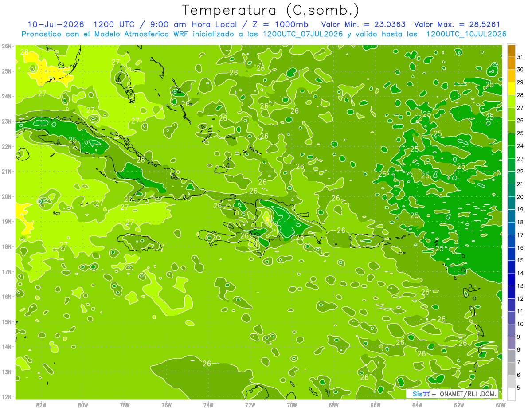This screenshot has height=411, width=532.
Task: Click the dark orange swatch above 31
Action: 511,51
